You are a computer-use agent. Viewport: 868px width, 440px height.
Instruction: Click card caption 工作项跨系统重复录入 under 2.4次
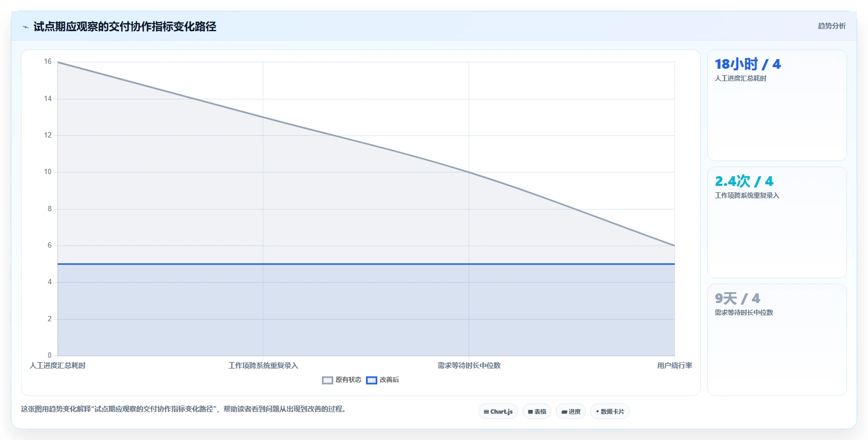(x=747, y=196)
